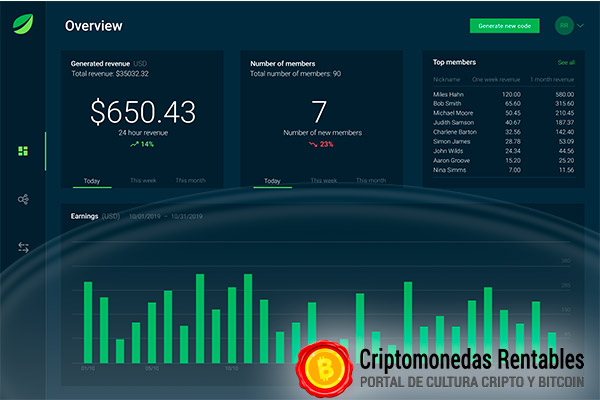Click the first bar of Earnings chart at 01/10

point(88,322)
